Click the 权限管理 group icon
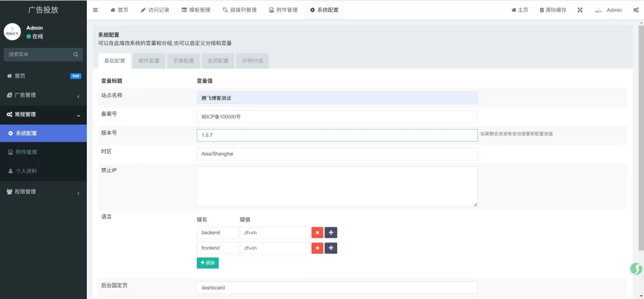This screenshot has width=644, height=299. click(9, 191)
